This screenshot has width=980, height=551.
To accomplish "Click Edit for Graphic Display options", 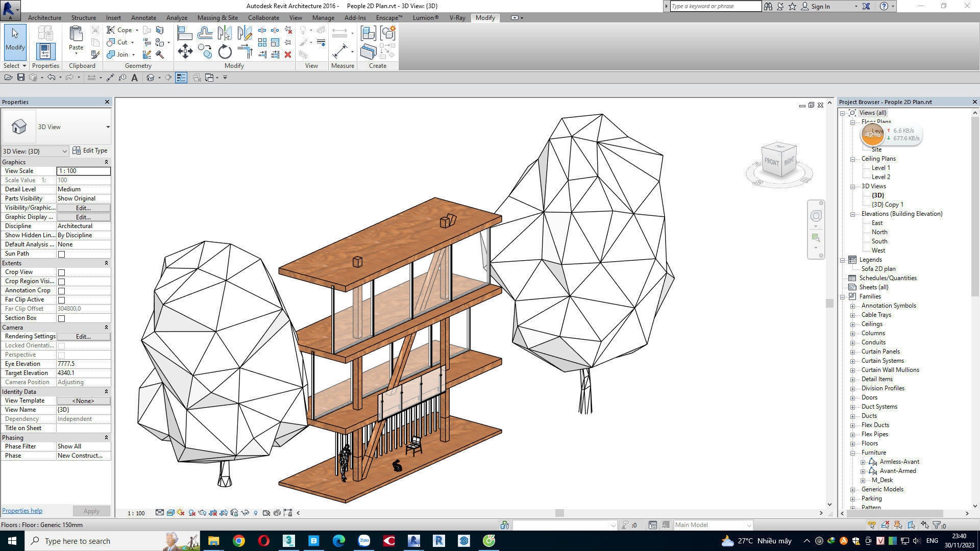I will (83, 217).
